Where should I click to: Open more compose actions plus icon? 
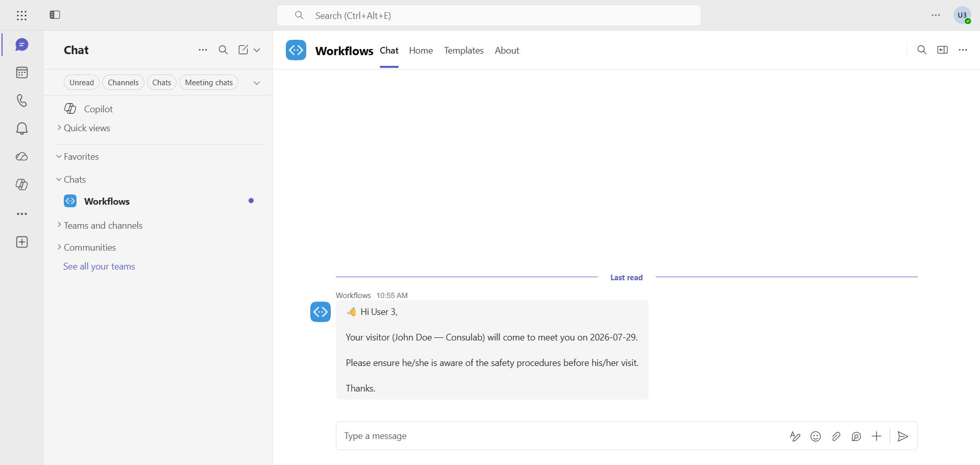click(x=876, y=436)
